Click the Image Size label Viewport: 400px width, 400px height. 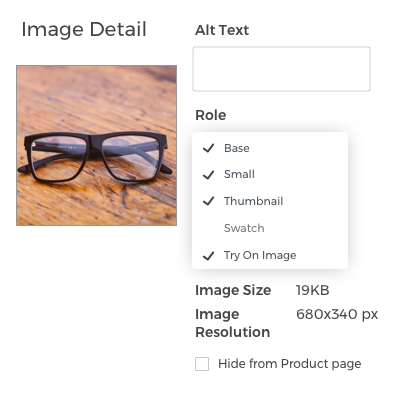tap(233, 290)
